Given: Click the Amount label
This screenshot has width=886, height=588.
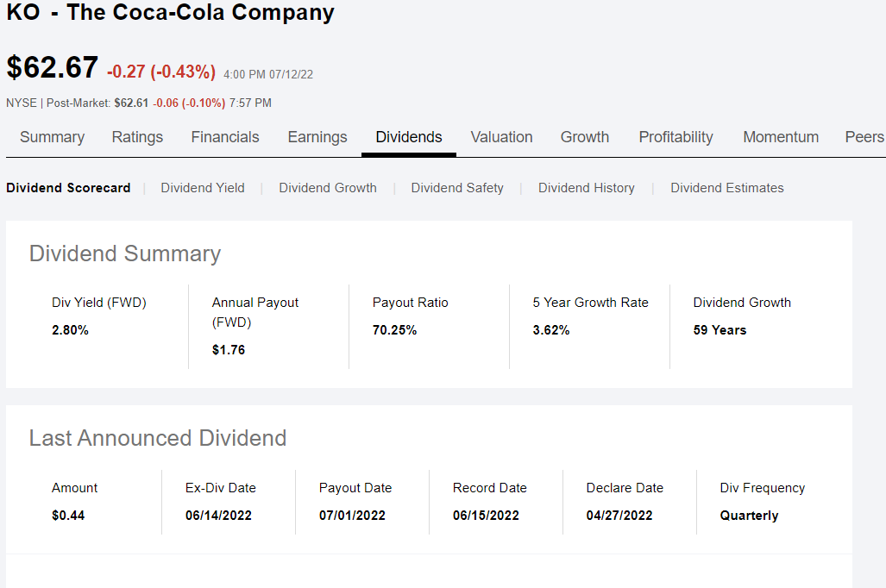Looking at the screenshot, I should pyautogui.click(x=74, y=488).
